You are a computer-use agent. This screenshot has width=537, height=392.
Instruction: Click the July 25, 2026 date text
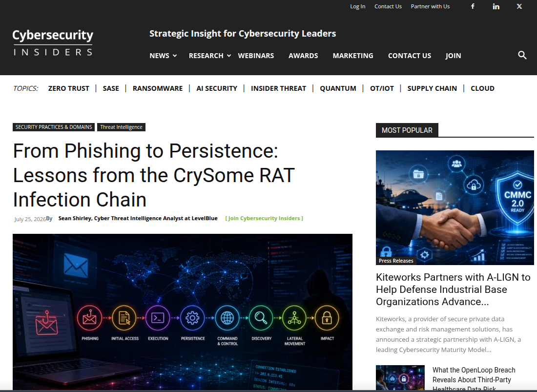point(30,219)
